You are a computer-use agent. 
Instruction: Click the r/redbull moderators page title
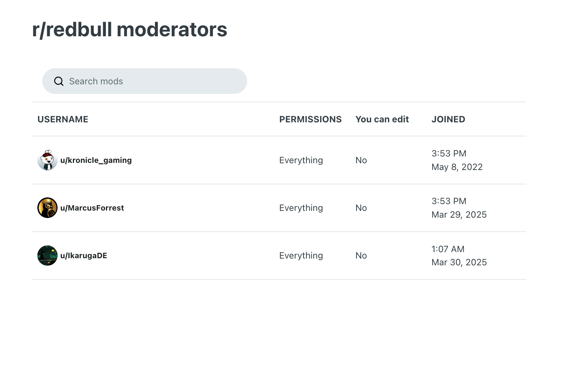(x=129, y=30)
